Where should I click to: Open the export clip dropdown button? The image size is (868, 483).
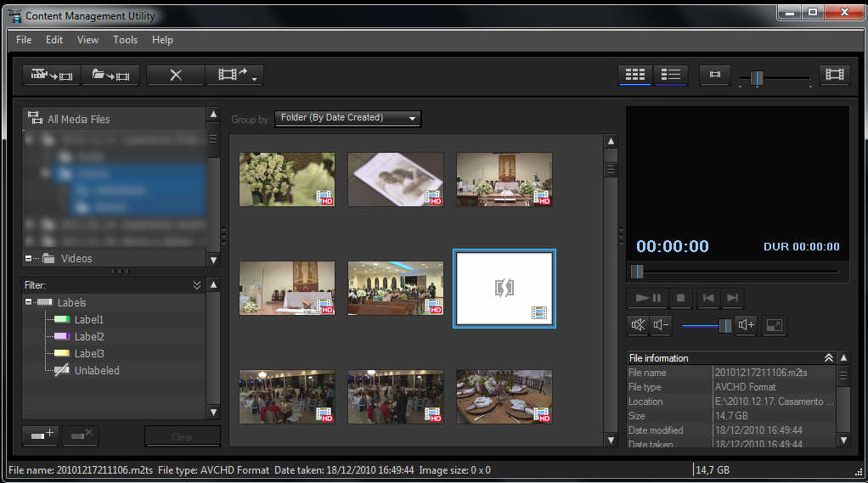click(x=234, y=75)
